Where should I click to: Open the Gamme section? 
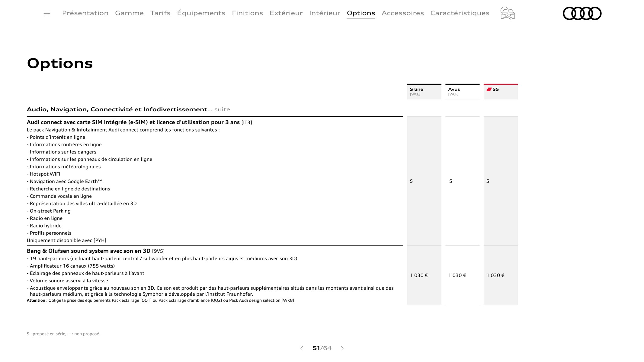click(129, 13)
